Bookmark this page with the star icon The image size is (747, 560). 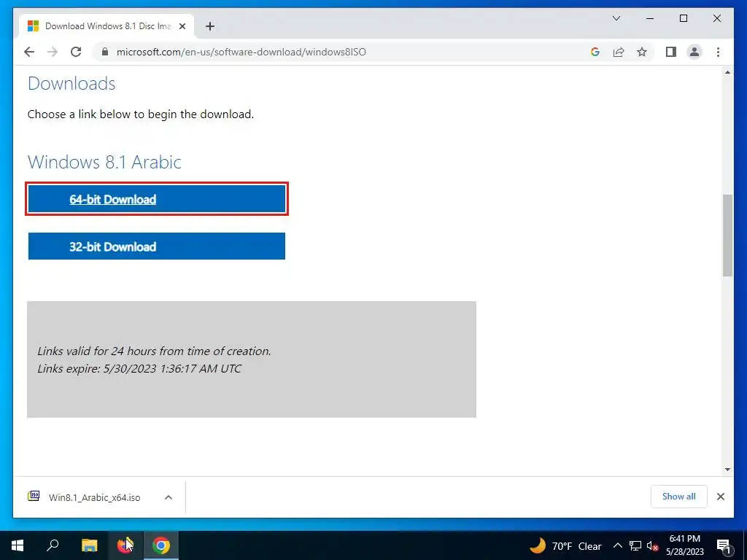click(642, 52)
